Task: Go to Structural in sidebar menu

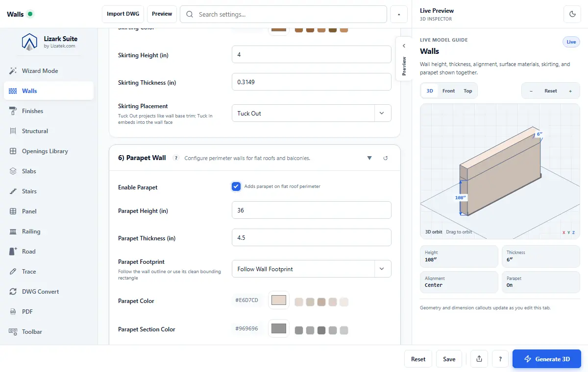Action: [49, 131]
